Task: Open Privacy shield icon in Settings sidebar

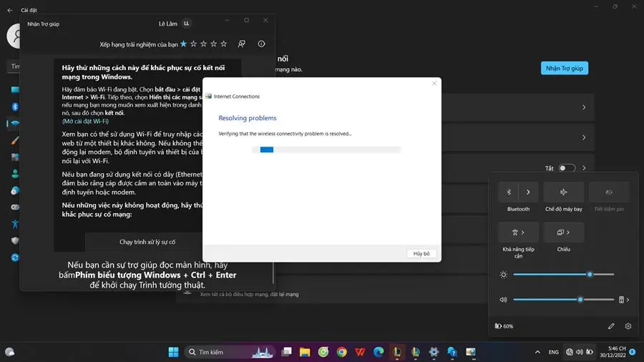Action: coord(15,241)
